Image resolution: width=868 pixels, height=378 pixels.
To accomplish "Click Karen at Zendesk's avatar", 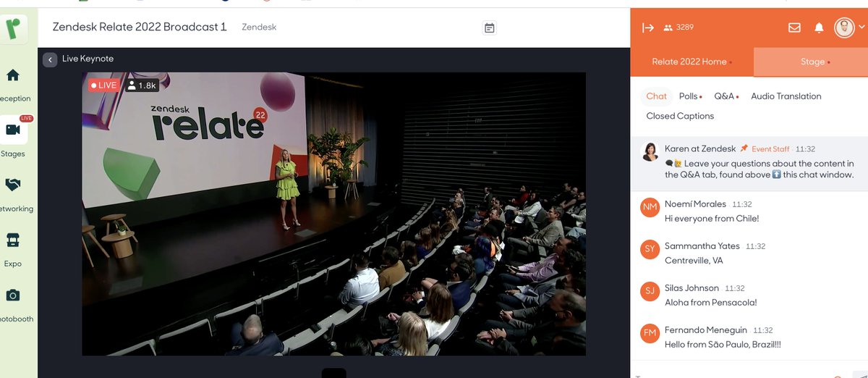I will 650,152.
